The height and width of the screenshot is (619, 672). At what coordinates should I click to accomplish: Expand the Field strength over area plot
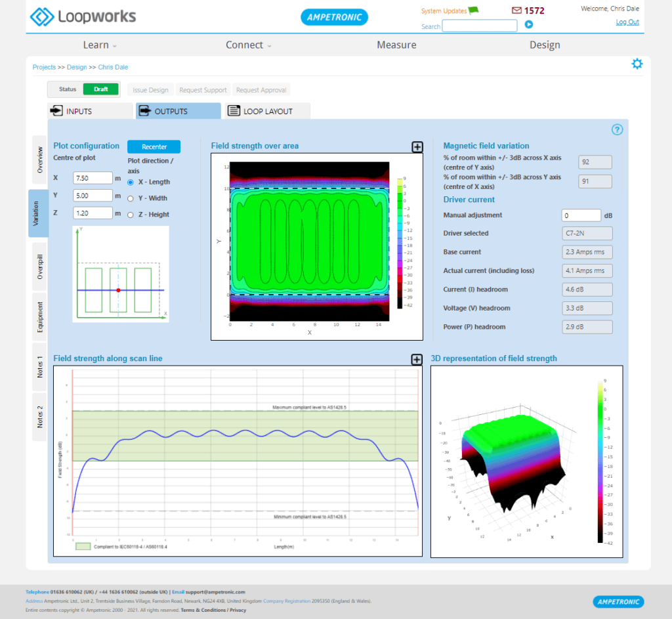pyautogui.click(x=417, y=148)
